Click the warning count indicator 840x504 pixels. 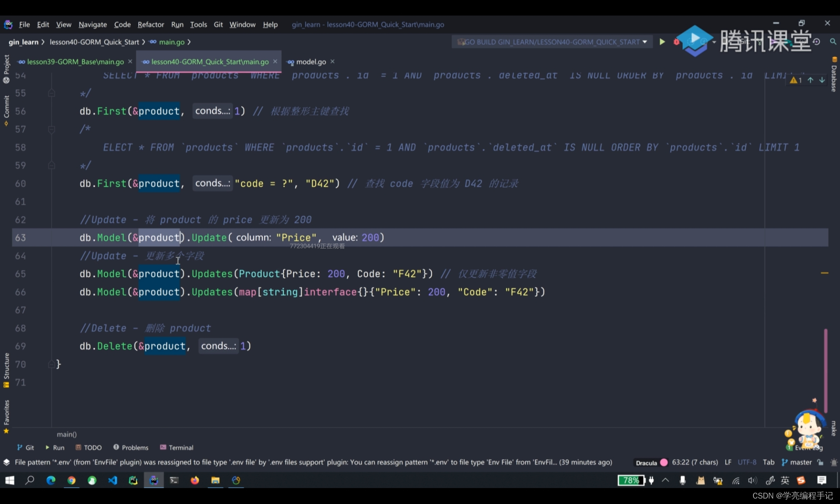(796, 80)
